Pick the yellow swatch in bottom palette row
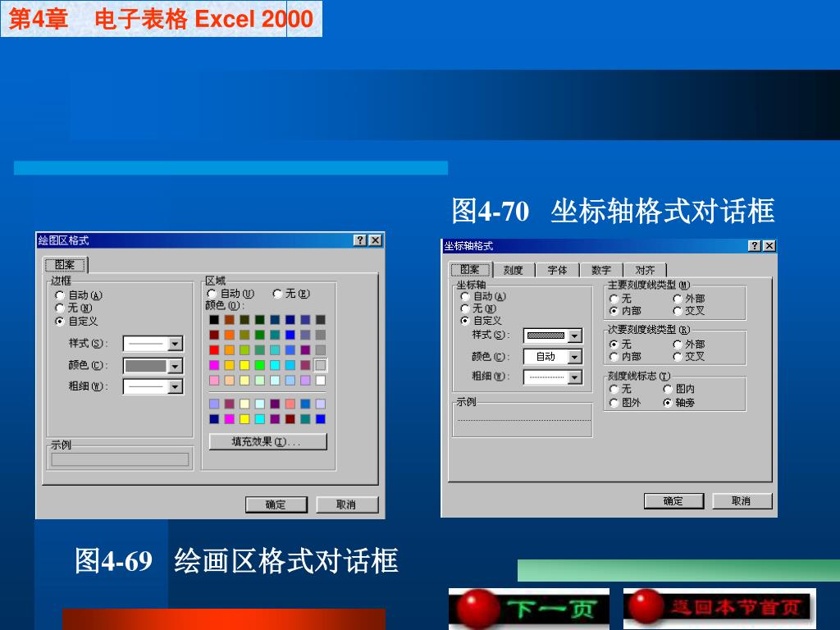840x630 pixels. click(244, 419)
